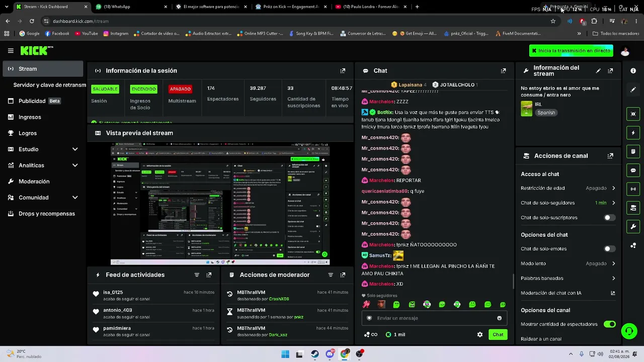Pop out the Información de la sesión panel
The width and height of the screenshot is (644, 362).
point(343,71)
